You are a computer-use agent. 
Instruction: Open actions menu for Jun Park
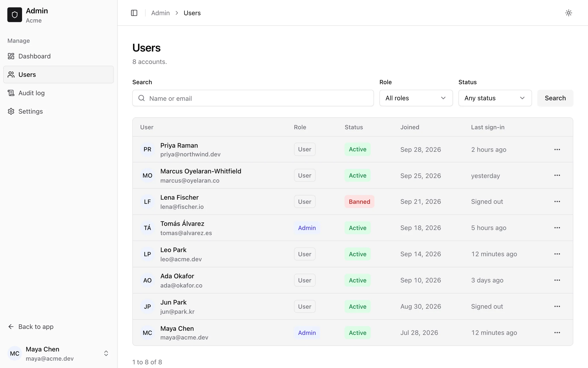pyautogui.click(x=557, y=306)
